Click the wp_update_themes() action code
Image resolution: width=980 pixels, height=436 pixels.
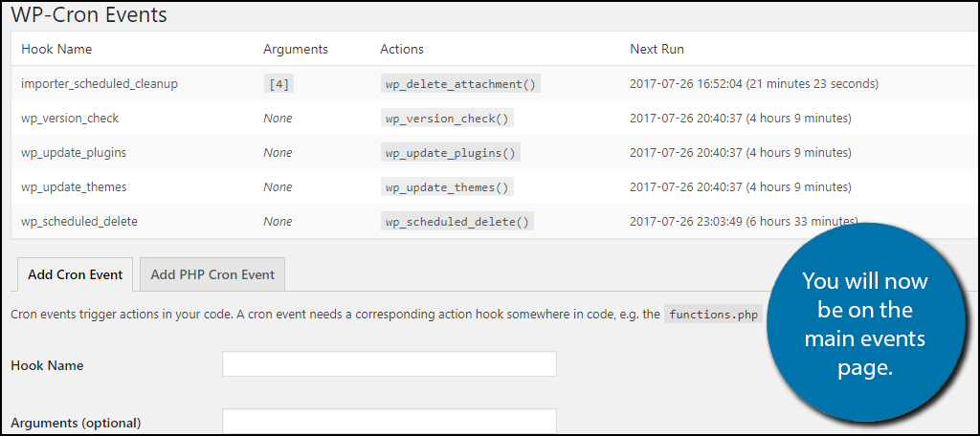tap(447, 187)
